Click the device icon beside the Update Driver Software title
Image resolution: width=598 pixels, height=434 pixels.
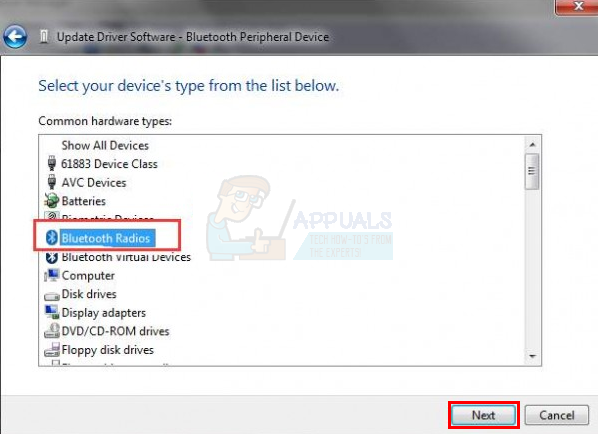(44, 37)
